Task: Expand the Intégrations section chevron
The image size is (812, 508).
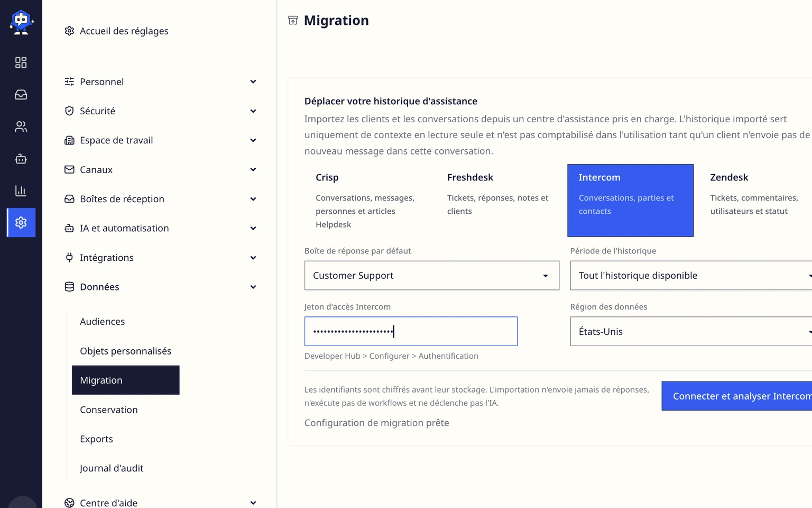Action: pyautogui.click(x=253, y=258)
